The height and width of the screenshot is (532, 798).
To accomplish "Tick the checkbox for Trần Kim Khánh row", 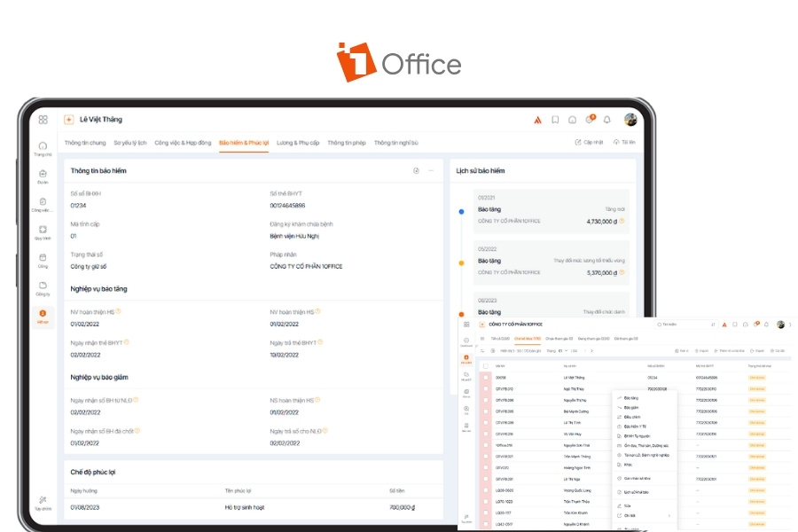I will tap(486, 512).
